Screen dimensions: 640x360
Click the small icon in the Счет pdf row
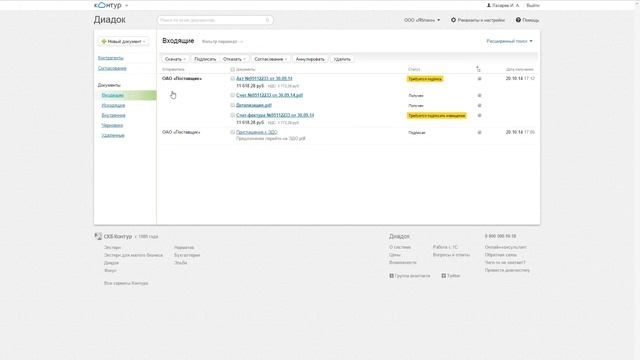click(x=480, y=96)
